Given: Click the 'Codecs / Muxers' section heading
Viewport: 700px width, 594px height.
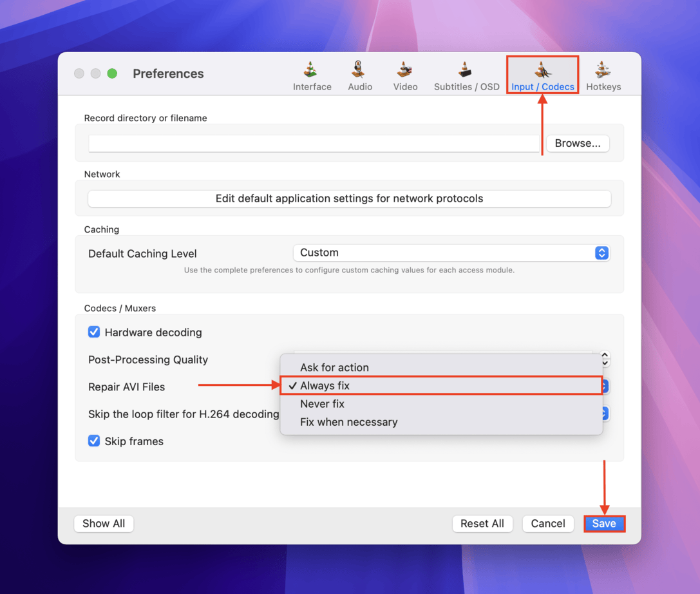Looking at the screenshot, I should (120, 308).
